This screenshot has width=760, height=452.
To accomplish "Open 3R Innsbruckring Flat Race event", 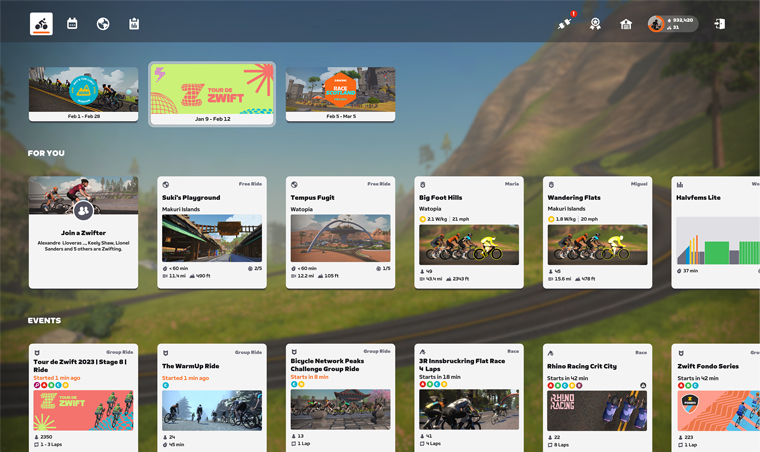I will [x=469, y=398].
